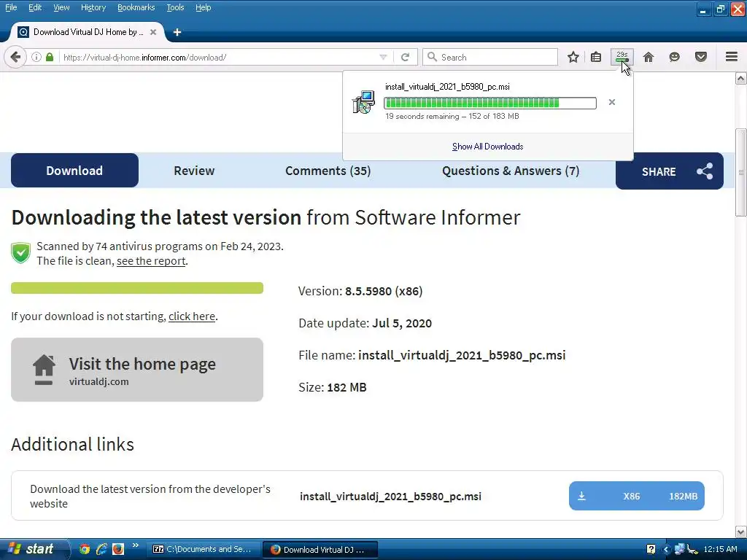
Task: Reload the page with refresh icon
Action: tap(406, 57)
